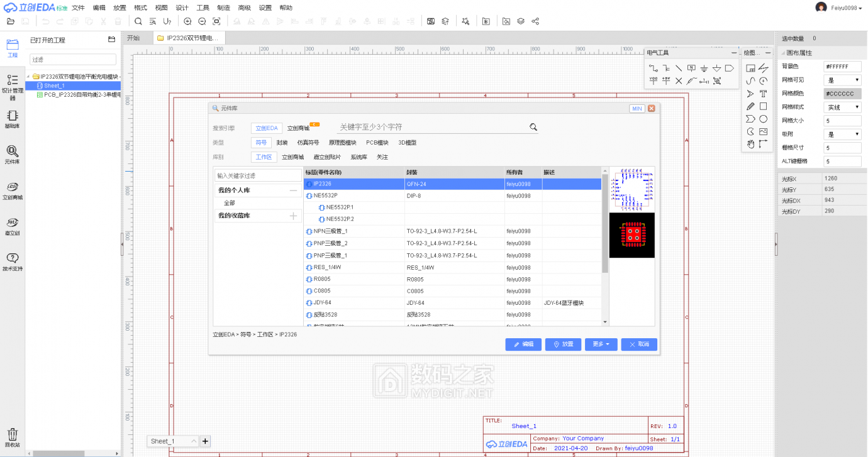Click the 放置 button to place IP2326
Image resolution: width=868 pixels, height=457 pixels.
563,344
